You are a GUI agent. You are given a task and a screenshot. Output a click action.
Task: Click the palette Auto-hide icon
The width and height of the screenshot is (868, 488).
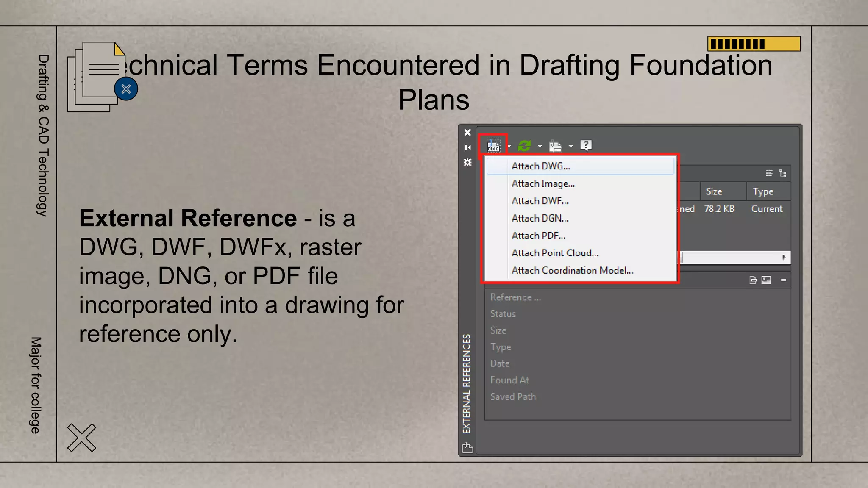coord(467,147)
